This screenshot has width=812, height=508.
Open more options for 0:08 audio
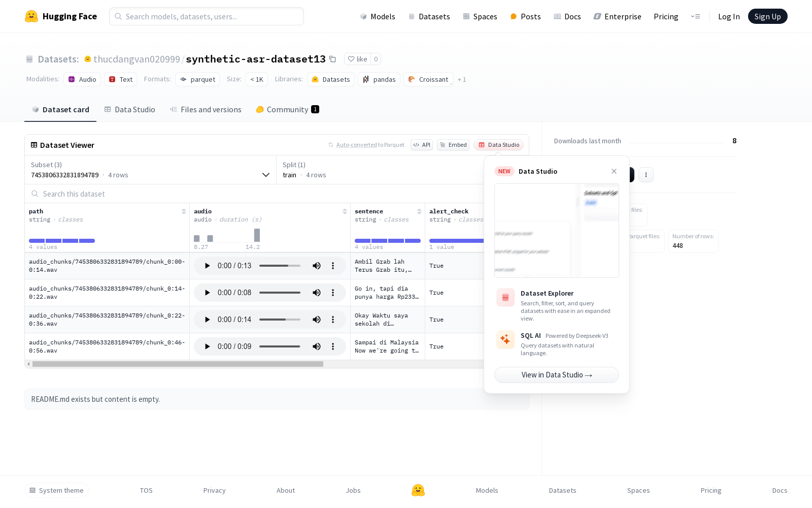[333, 293]
